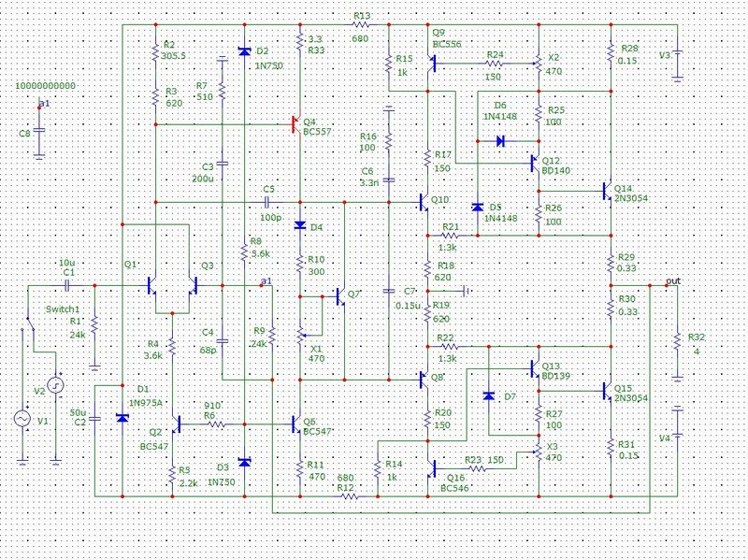Screen dimensions: 748x560
Task: Select the R12 680 resistor symbol
Action: point(350,496)
